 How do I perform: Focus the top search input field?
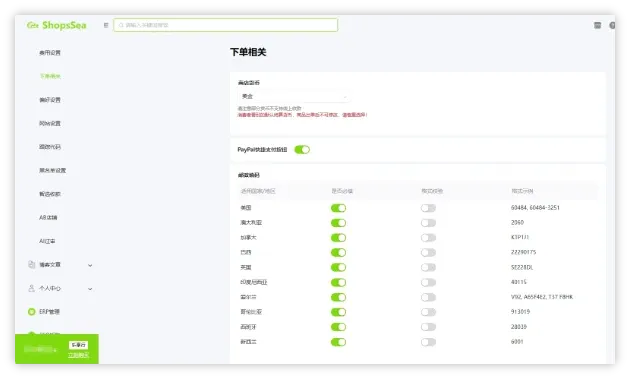click(225, 25)
